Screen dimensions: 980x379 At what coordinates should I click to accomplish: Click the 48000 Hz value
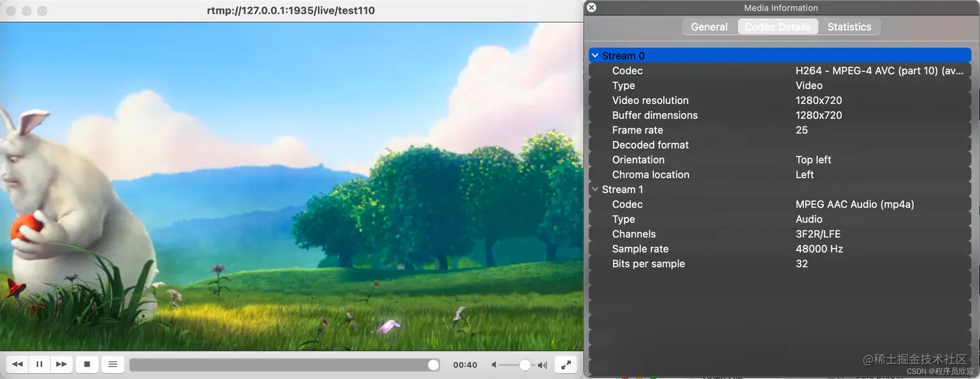point(819,249)
